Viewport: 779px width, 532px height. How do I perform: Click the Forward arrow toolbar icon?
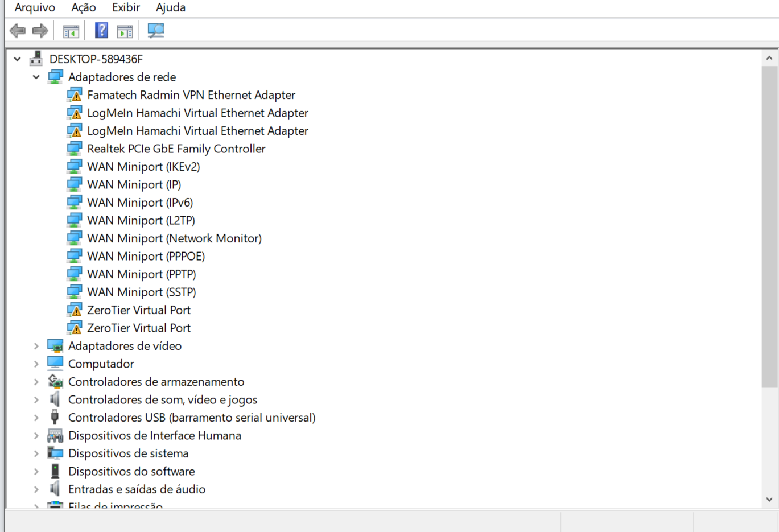pos(40,31)
